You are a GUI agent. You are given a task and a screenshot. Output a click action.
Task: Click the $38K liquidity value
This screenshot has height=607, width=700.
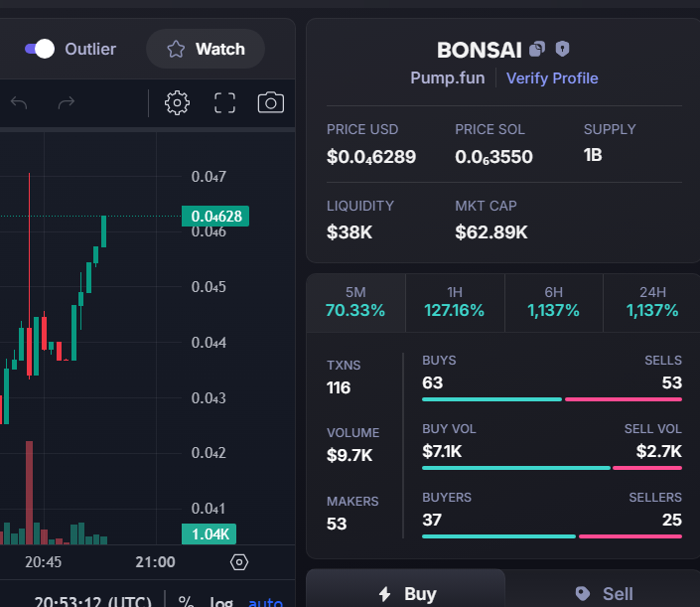click(350, 232)
